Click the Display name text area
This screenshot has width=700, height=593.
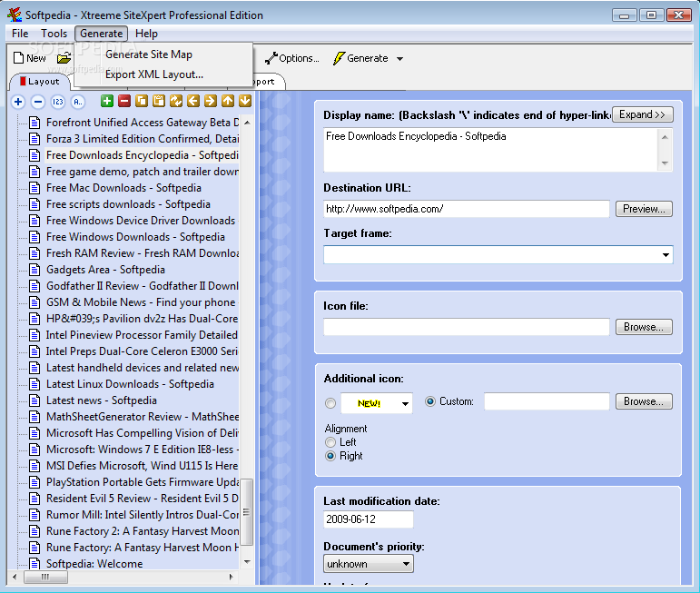[491, 150]
